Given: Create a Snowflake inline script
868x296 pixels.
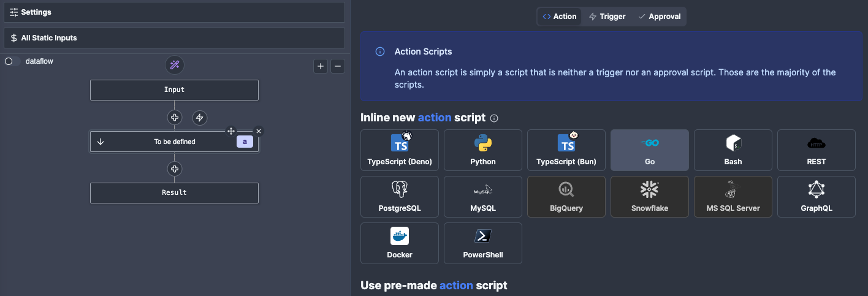Looking at the screenshot, I should pos(650,197).
